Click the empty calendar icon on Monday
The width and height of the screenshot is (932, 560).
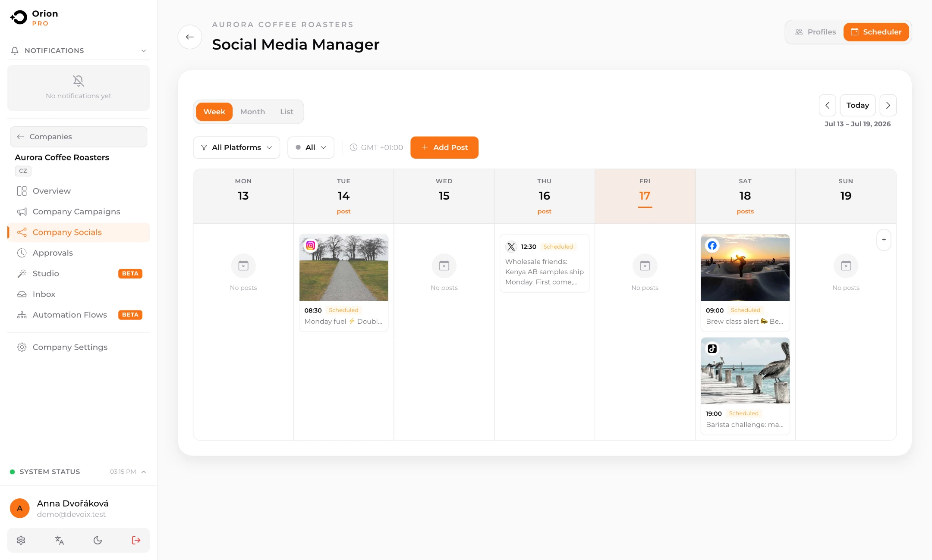click(x=243, y=266)
